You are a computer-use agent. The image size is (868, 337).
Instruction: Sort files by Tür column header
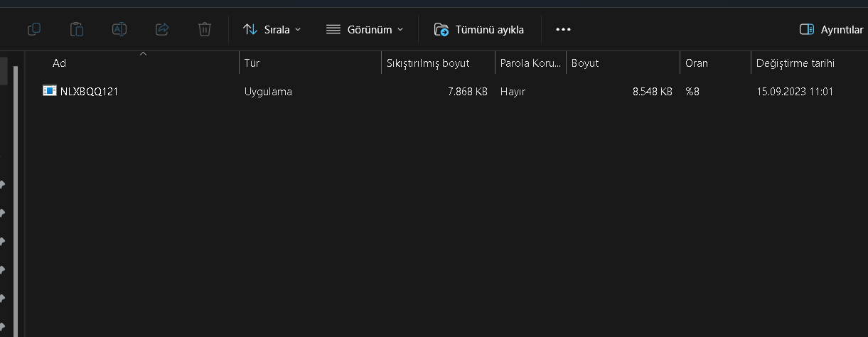coord(252,63)
